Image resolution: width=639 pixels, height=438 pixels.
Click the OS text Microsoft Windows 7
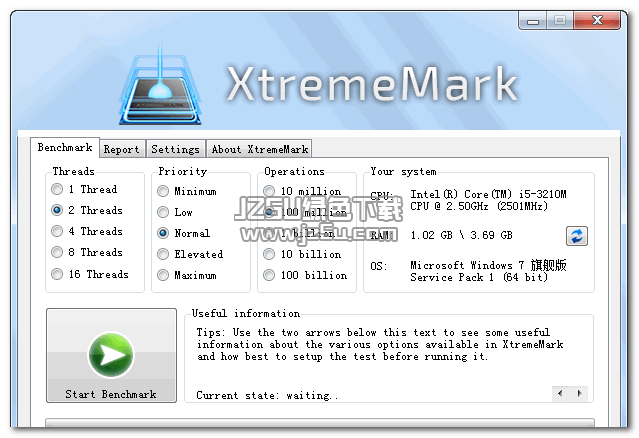coord(488,271)
